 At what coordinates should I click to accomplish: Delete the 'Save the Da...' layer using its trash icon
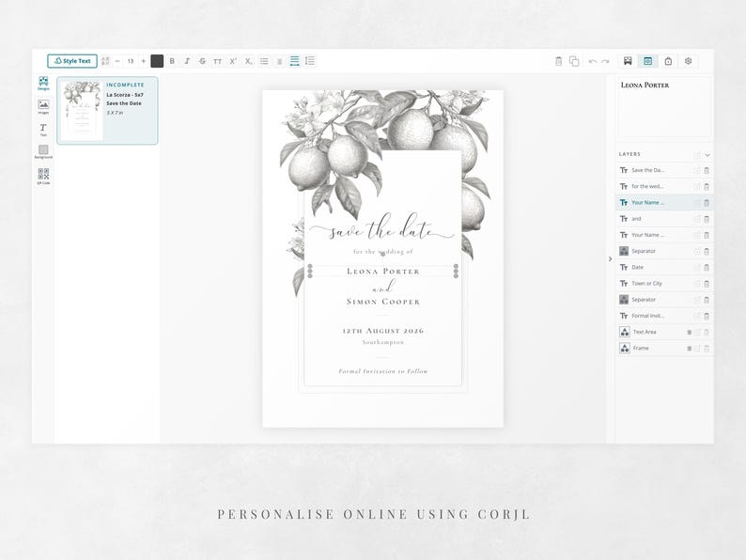(x=707, y=170)
